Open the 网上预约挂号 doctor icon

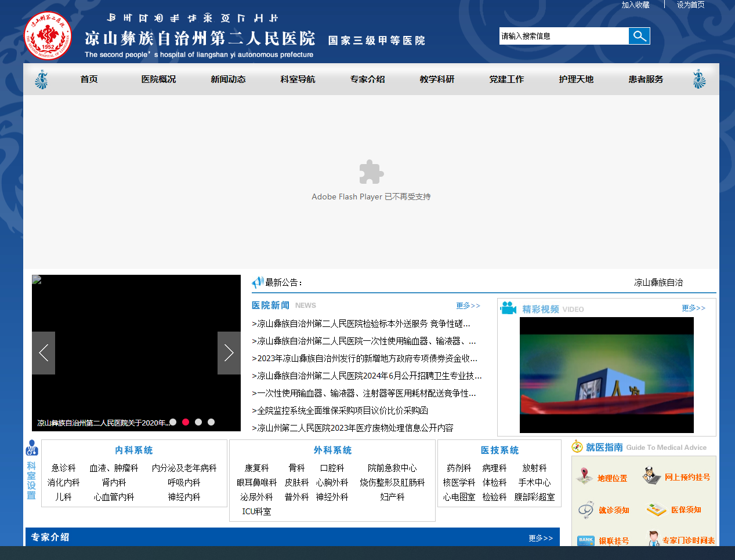[651, 476]
